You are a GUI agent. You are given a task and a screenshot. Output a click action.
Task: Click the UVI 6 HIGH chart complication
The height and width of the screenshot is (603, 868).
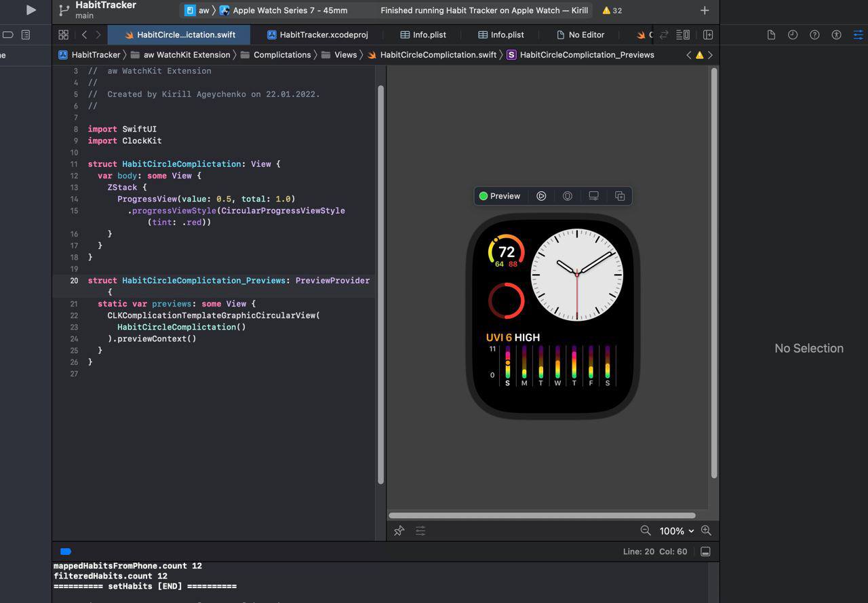tap(551, 359)
